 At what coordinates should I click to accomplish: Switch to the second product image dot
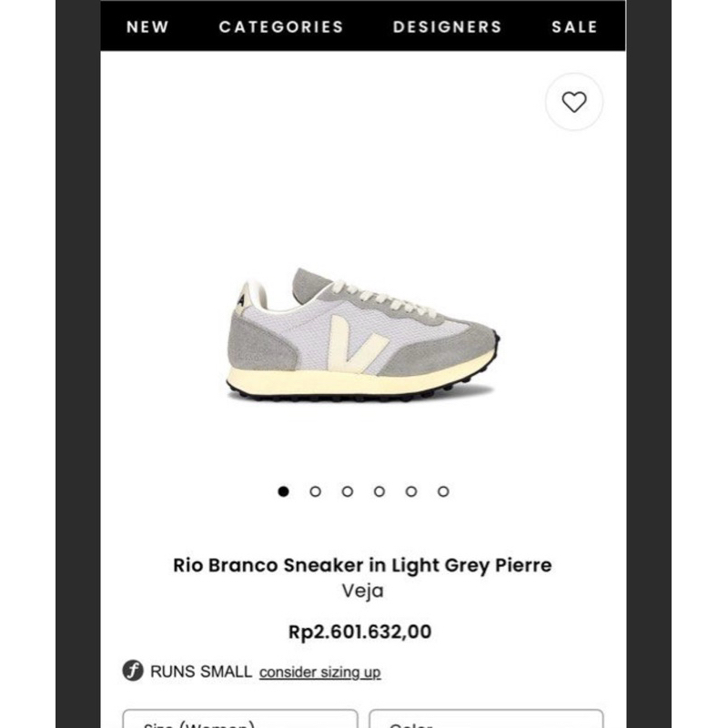tap(316, 491)
